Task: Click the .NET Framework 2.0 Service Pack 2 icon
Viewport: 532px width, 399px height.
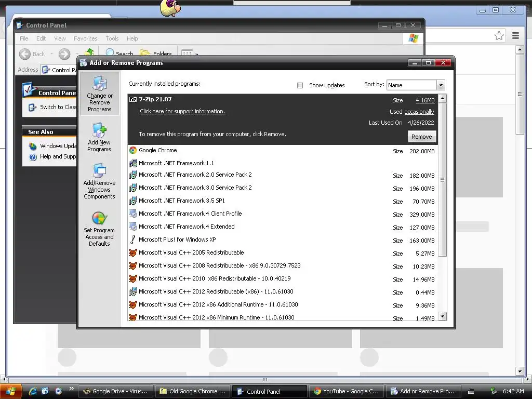Action: [133, 175]
